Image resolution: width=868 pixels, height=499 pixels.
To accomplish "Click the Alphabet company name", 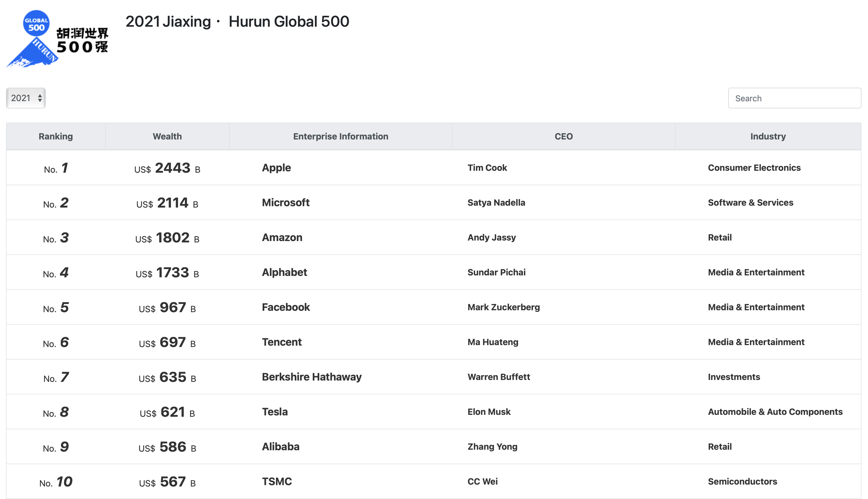I will (x=284, y=272).
